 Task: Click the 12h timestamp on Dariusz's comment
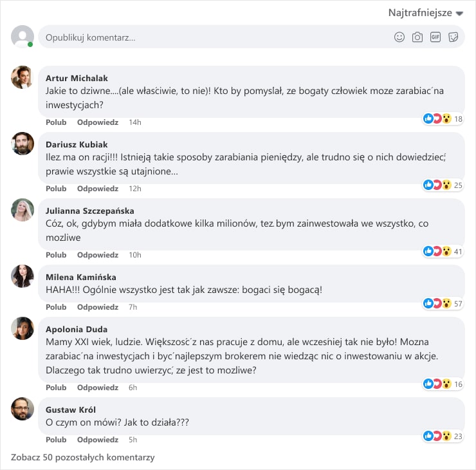tap(135, 189)
